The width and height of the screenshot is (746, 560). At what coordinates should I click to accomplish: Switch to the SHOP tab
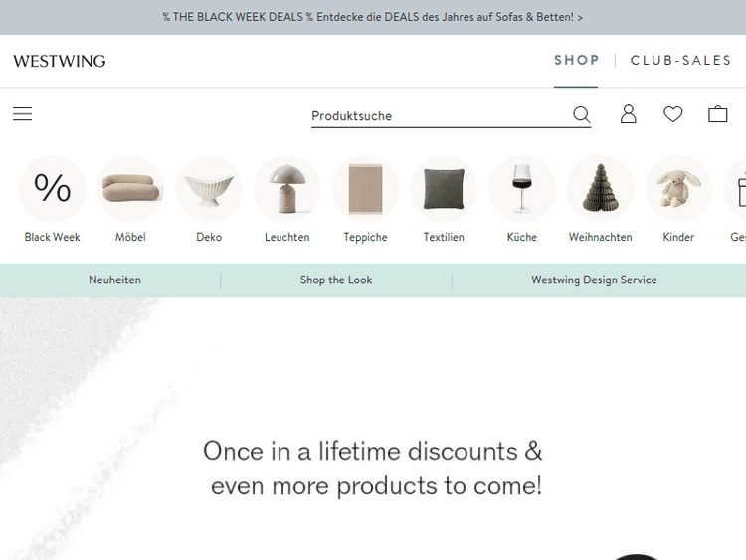pyautogui.click(x=576, y=61)
